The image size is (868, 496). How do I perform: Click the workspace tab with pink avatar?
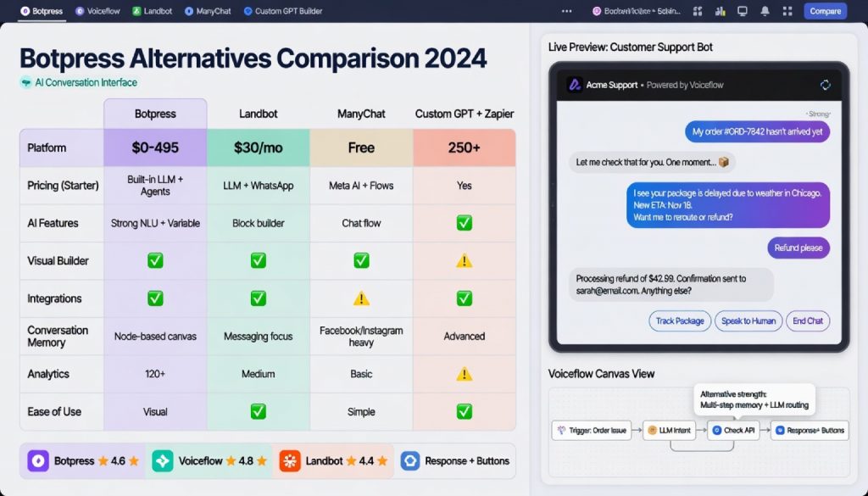coord(636,11)
